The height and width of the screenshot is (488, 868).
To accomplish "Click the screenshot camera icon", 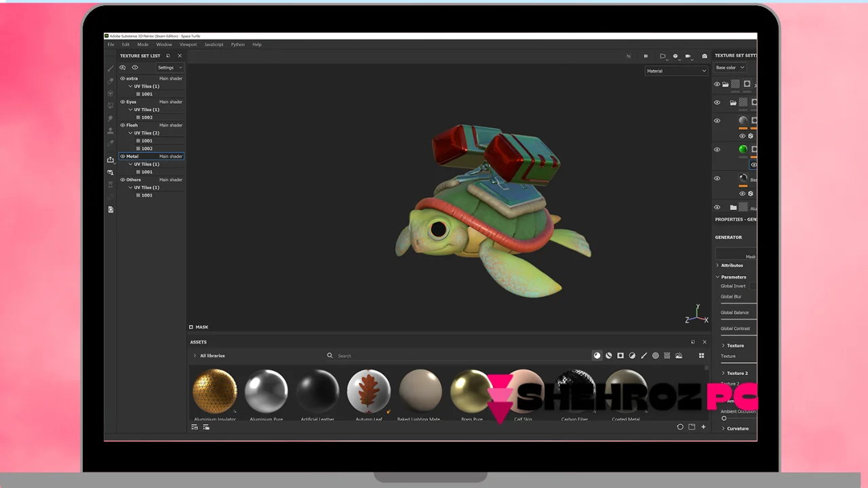I will 705,56.
